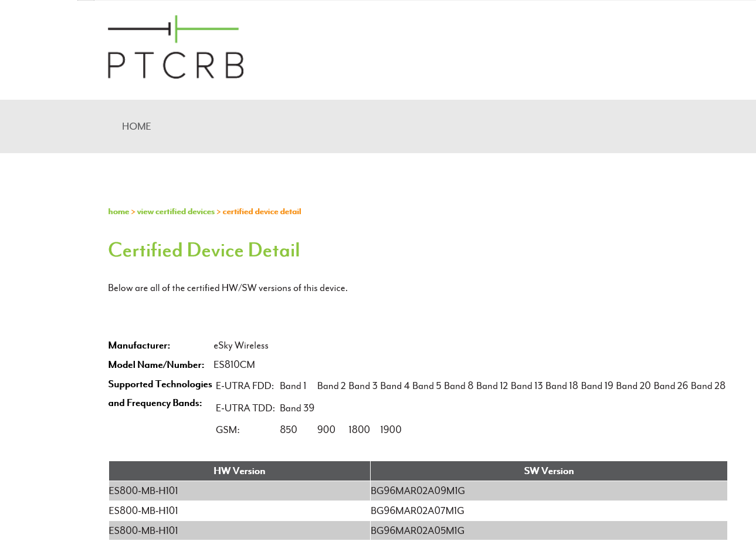Select HW cell beside BG96MAR02A09M1G
The height and width of the screenshot is (541, 756).
pyautogui.click(x=239, y=491)
